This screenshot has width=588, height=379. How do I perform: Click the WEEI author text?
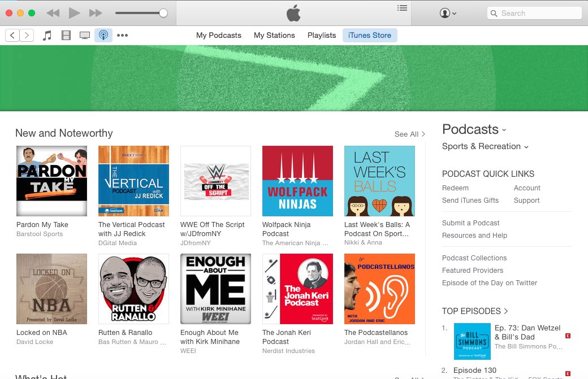pos(188,351)
